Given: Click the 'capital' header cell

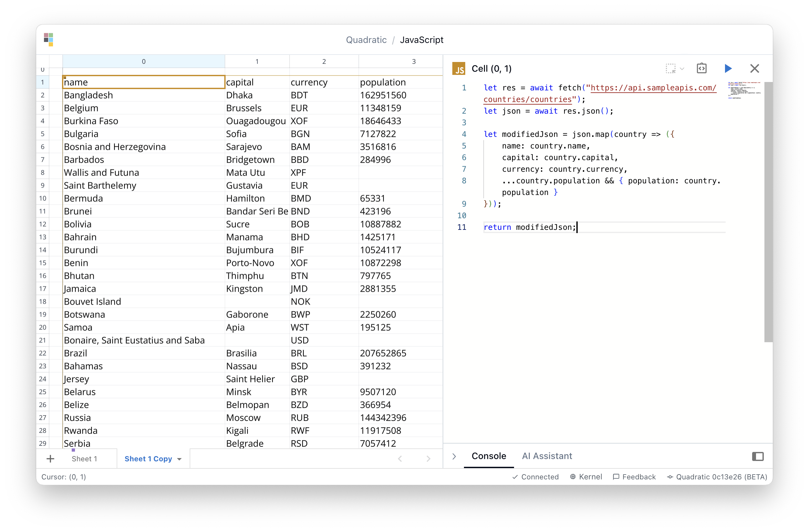Looking at the screenshot, I should [257, 82].
